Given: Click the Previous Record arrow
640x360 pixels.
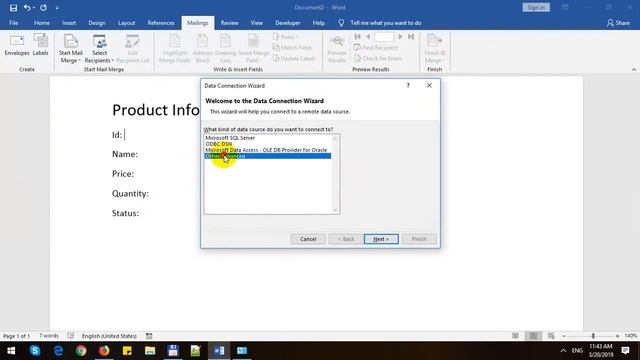Looking at the screenshot, I should pos(368,37).
